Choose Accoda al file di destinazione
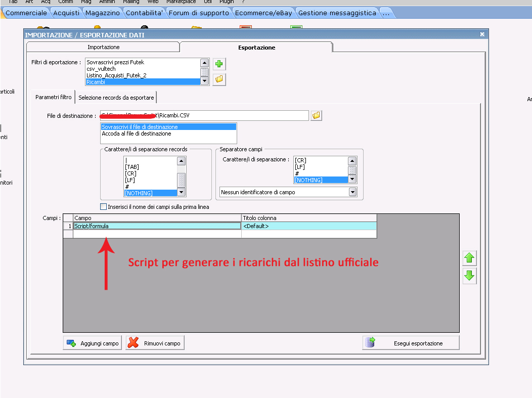Image resolution: width=532 pixels, height=398 pixels. [x=168, y=134]
